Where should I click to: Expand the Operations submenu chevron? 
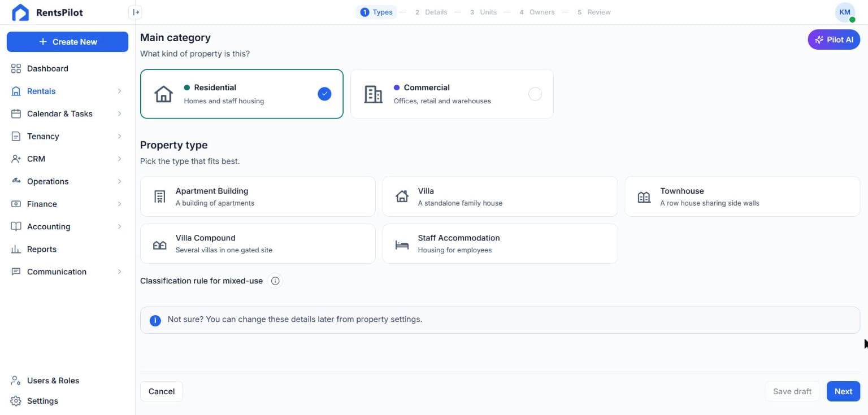pyautogui.click(x=119, y=181)
